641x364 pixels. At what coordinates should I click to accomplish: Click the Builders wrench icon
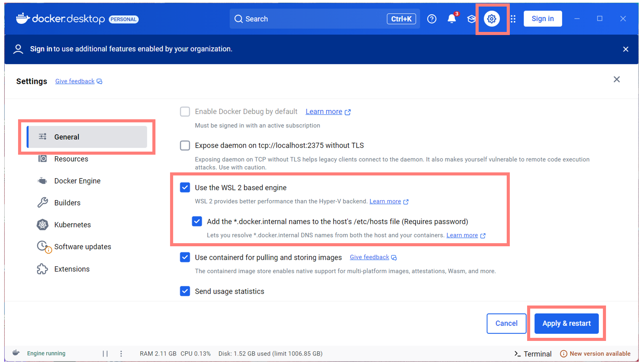click(x=42, y=202)
